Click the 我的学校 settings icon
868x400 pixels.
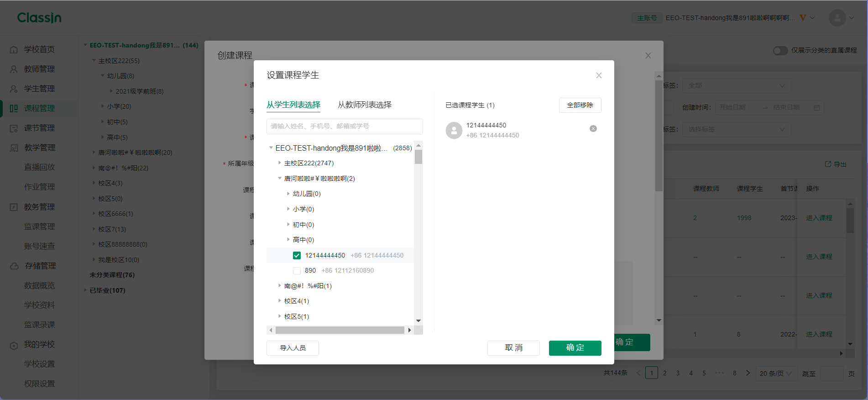point(14,345)
